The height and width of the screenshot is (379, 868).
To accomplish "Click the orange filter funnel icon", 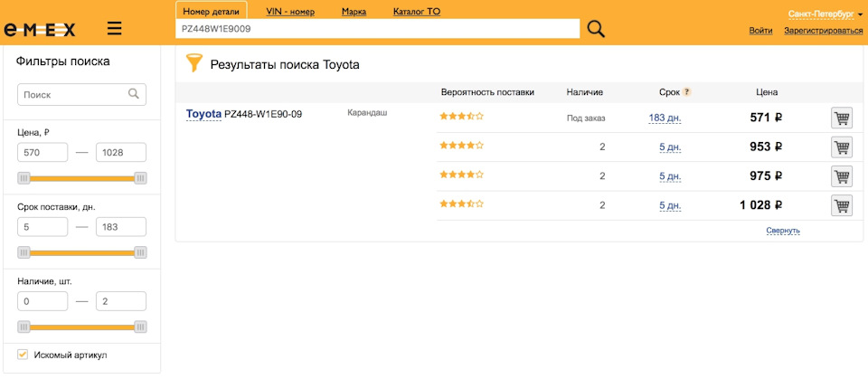I will click(193, 63).
